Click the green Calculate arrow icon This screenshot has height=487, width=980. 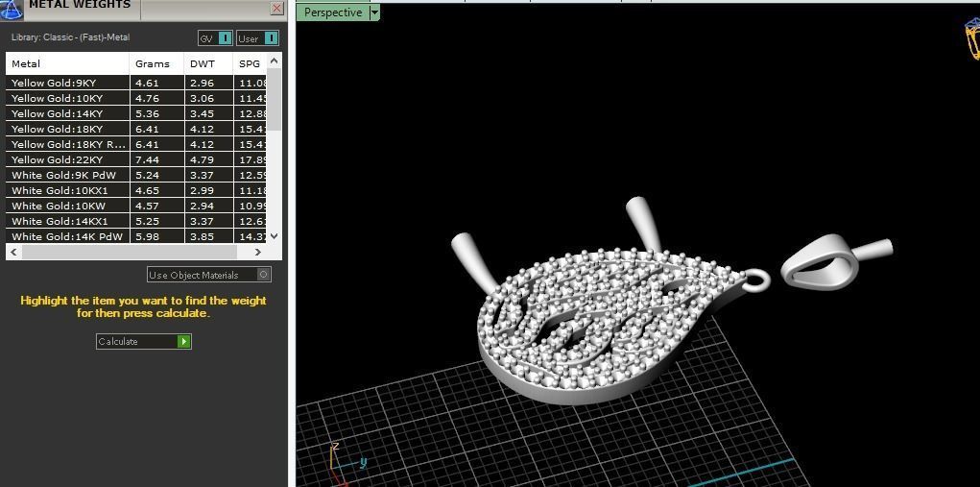tap(183, 341)
